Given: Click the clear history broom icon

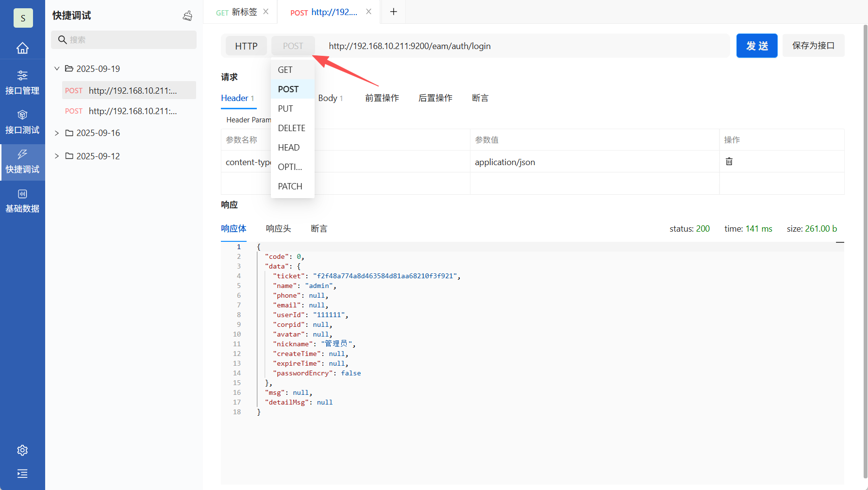Looking at the screenshot, I should [187, 16].
